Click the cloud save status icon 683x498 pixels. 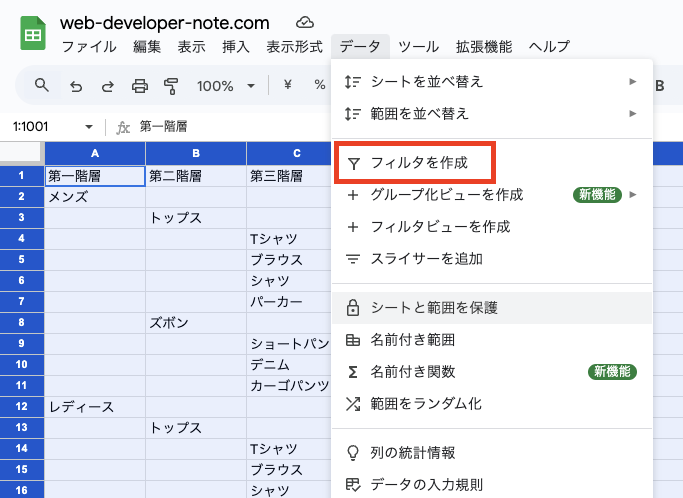pyautogui.click(x=304, y=22)
